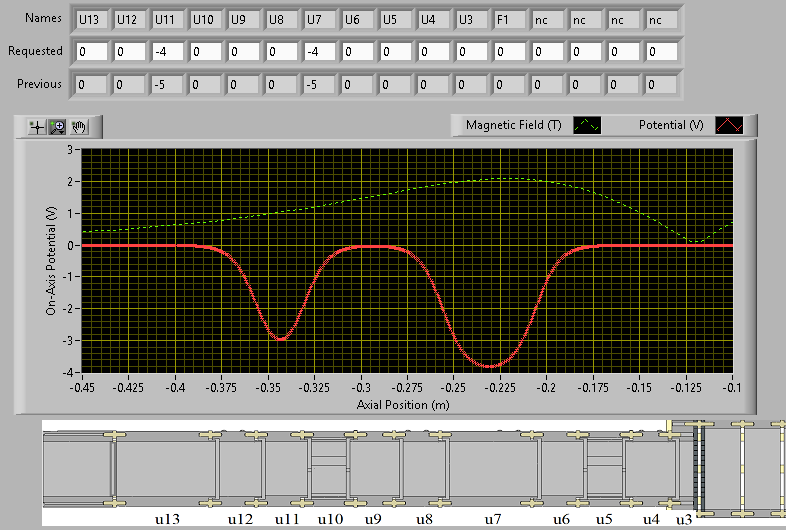Click the Previous value under U11
Viewport: 786px width, 530px height.
click(167, 85)
